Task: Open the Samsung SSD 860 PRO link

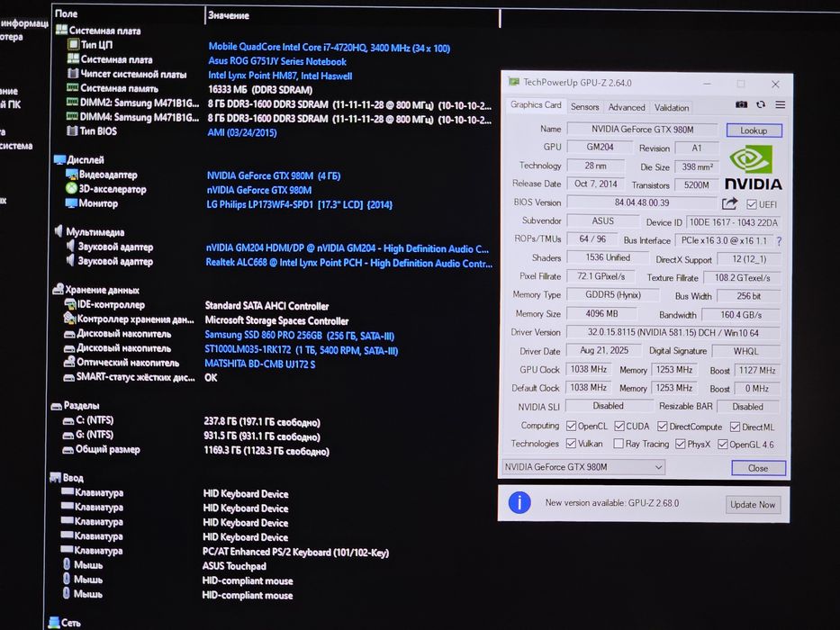Action: (x=300, y=336)
